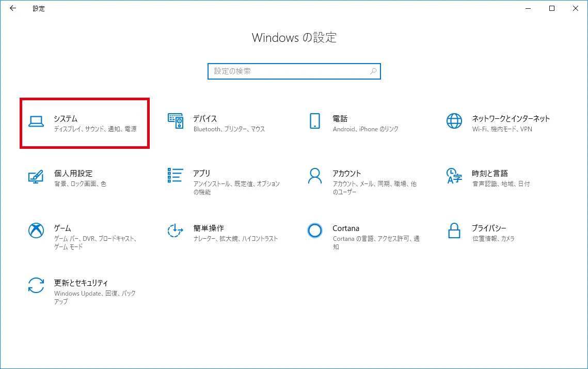588x369 pixels.
Task: Click the 電話 phone icon
Action: pos(314,121)
